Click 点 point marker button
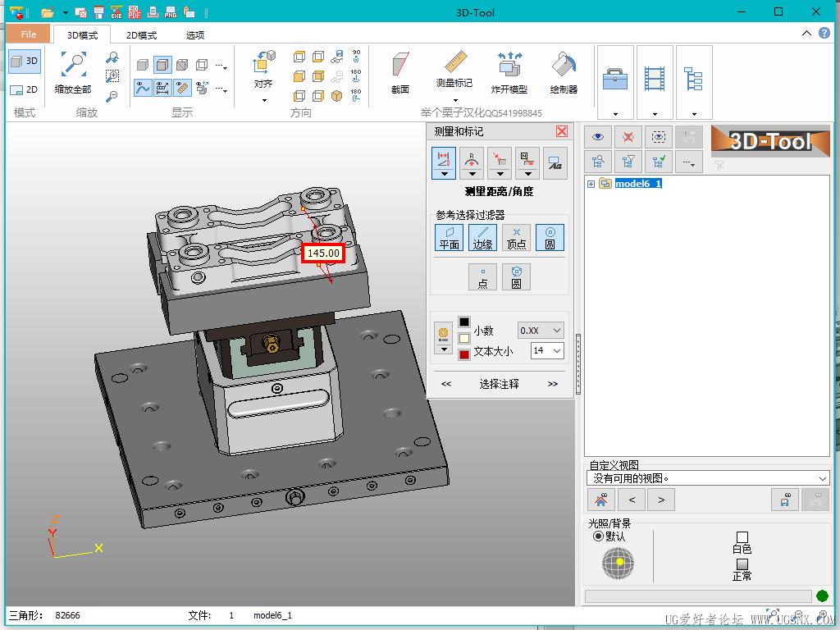This screenshot has height=630, width=840. point(482,277)
